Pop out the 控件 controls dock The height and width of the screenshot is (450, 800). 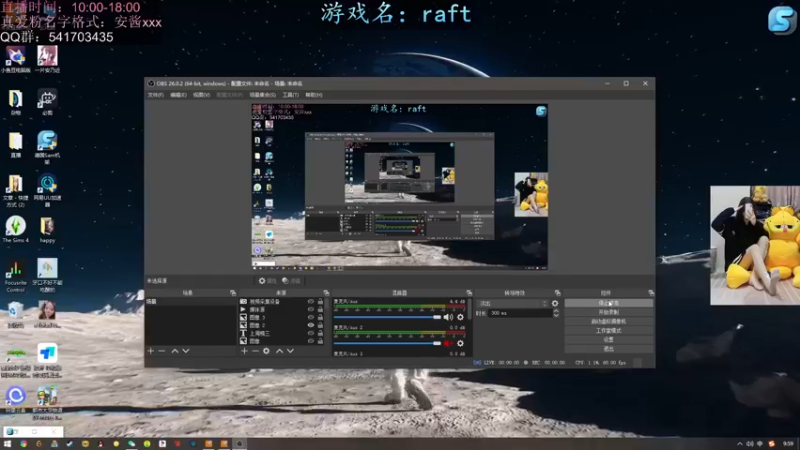(651, 293)
